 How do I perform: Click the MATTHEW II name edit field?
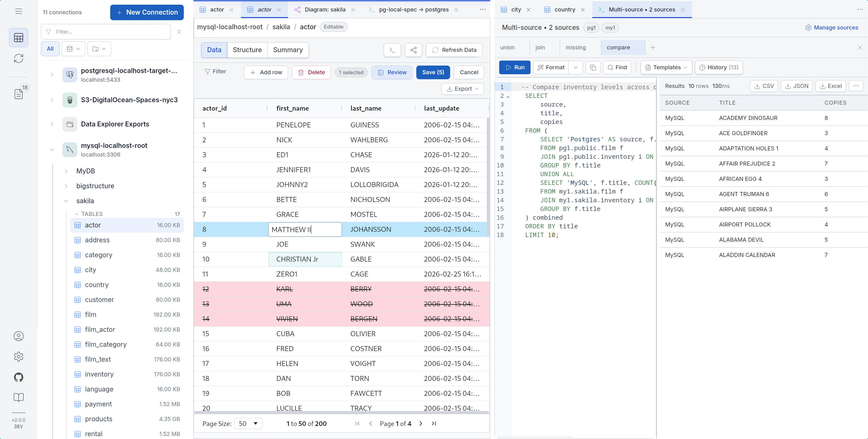pos(304,229)
